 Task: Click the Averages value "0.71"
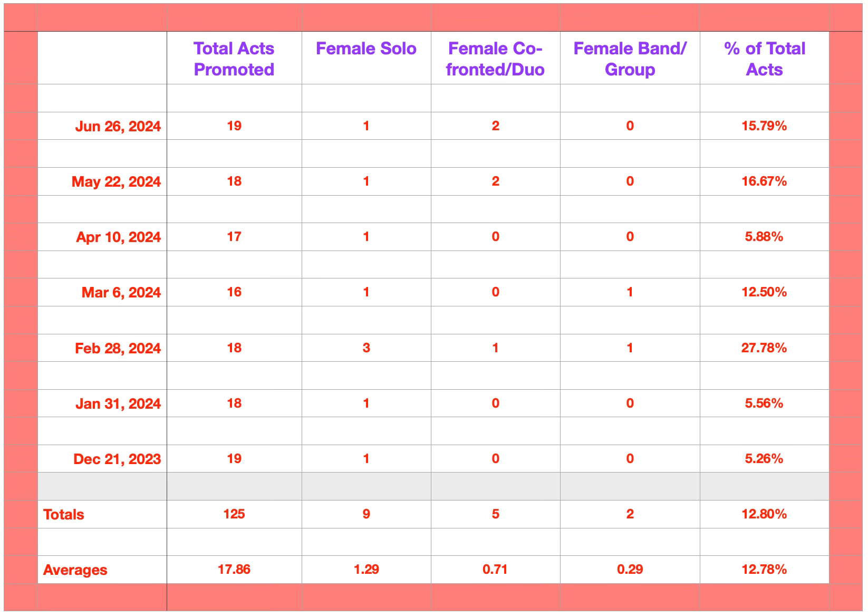click(495, 569)
